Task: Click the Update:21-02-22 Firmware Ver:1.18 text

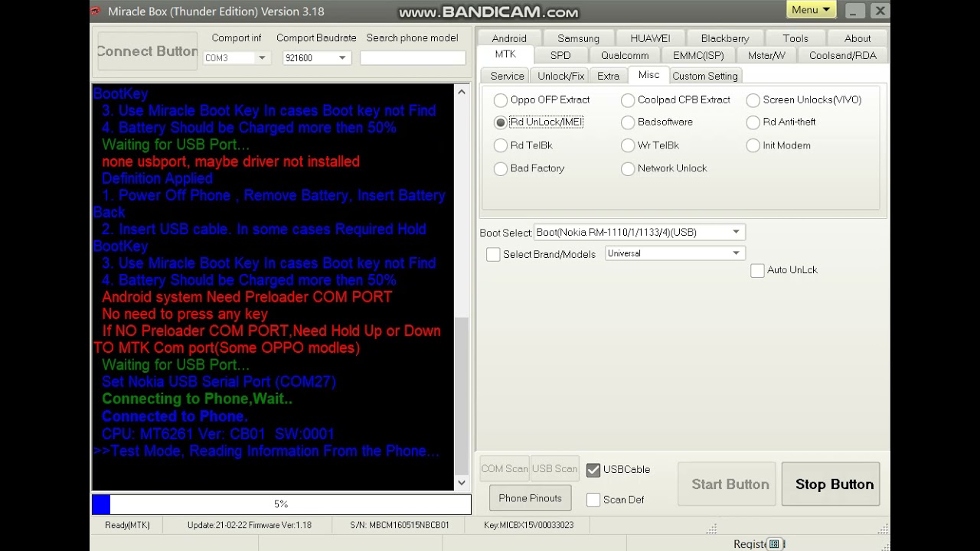Action: click(250, 525)
